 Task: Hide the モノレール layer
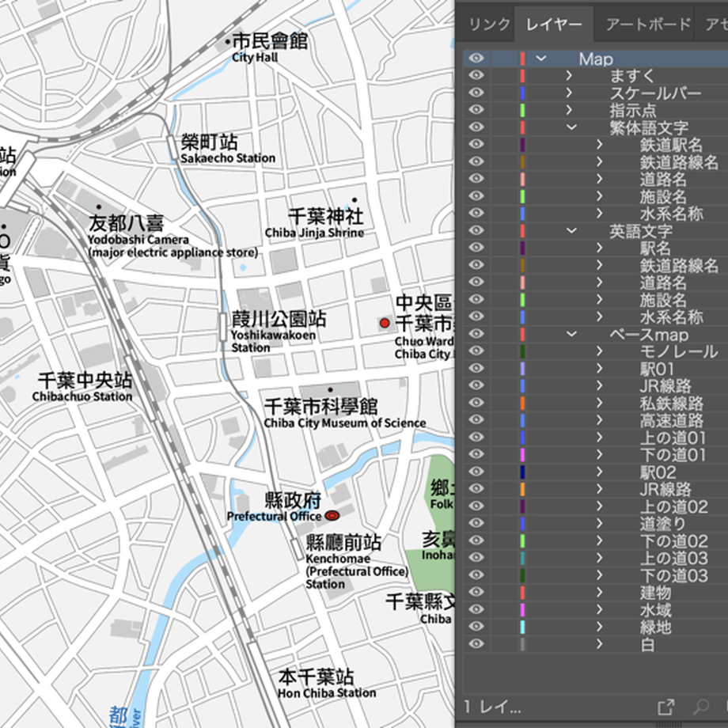pyautogui.click(x=476, y=351)
